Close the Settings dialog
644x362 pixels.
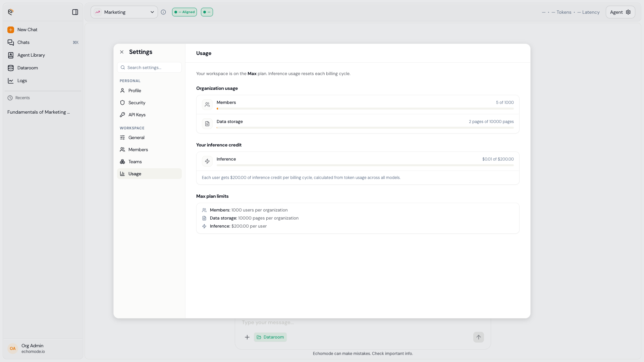122,52
